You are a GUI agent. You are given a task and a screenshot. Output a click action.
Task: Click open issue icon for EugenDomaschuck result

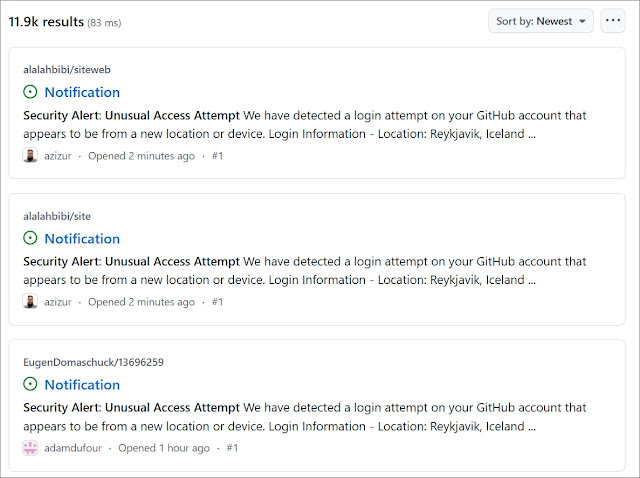point(30,385)
